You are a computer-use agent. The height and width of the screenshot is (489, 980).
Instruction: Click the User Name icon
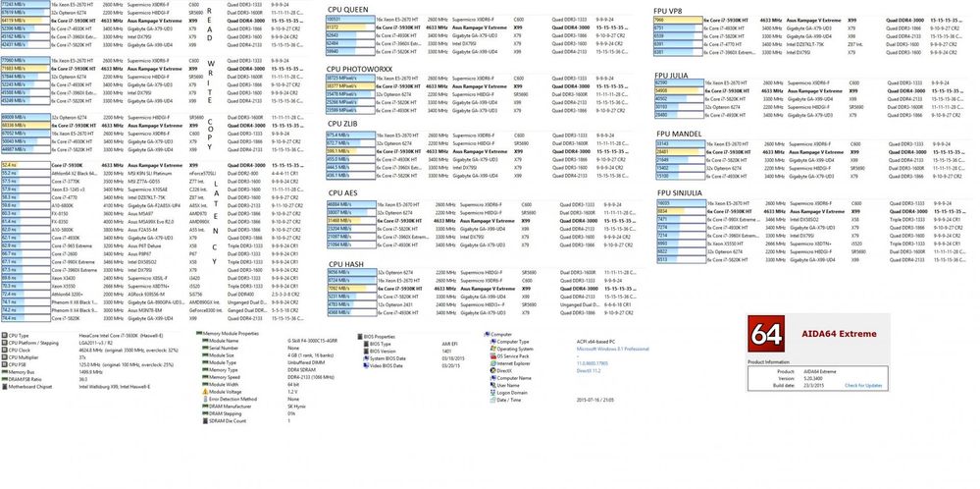(493, 385)
